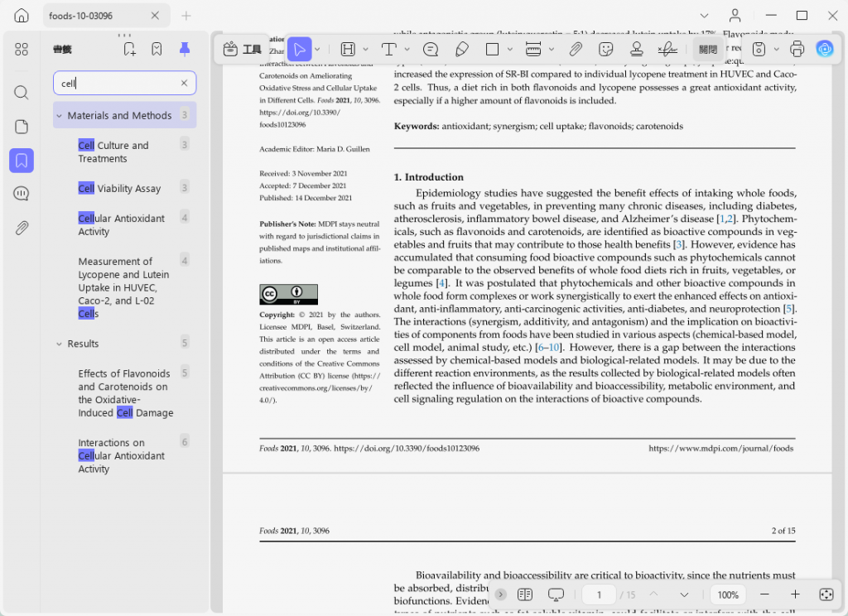The image size is (848, 616).
Task: Go to the home screen icon
Action: point(21,16)
